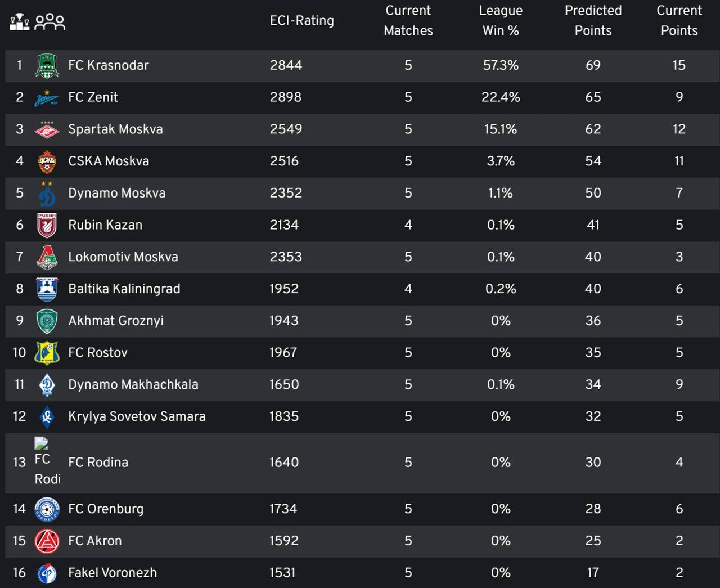Click the Dynamo Moskva logo

point(47,194)
